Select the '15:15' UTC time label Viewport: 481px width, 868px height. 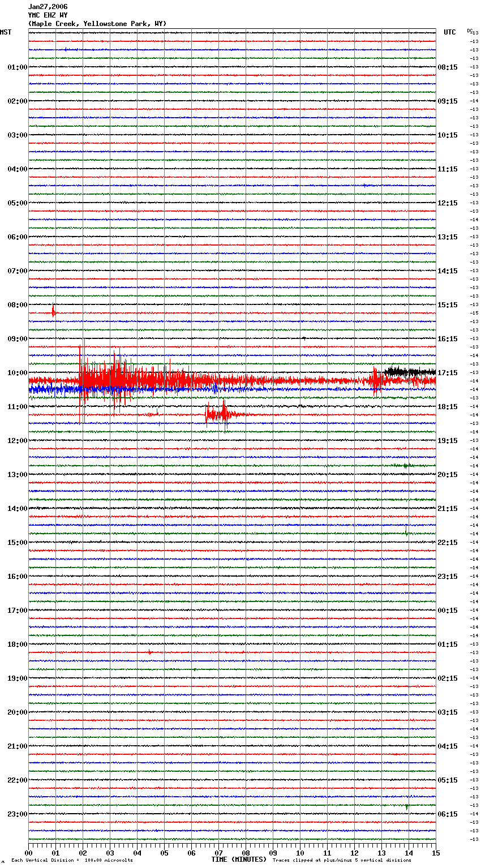(x=448, y=305)
